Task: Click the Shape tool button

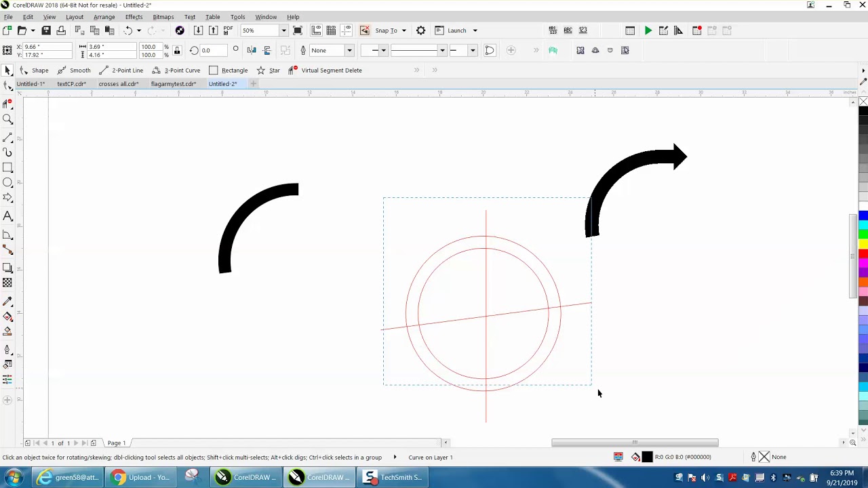Action: pyautogui.click(x=33, y=70)
